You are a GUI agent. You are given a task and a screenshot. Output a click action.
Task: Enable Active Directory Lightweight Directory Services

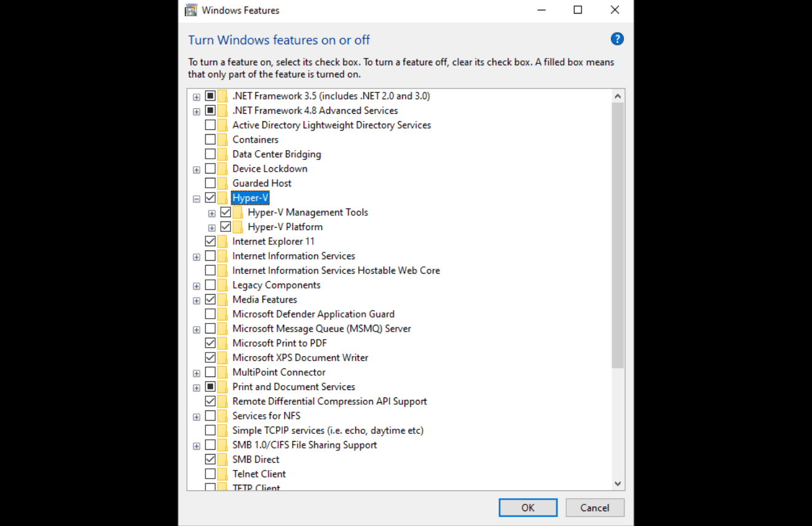point(210,124)
